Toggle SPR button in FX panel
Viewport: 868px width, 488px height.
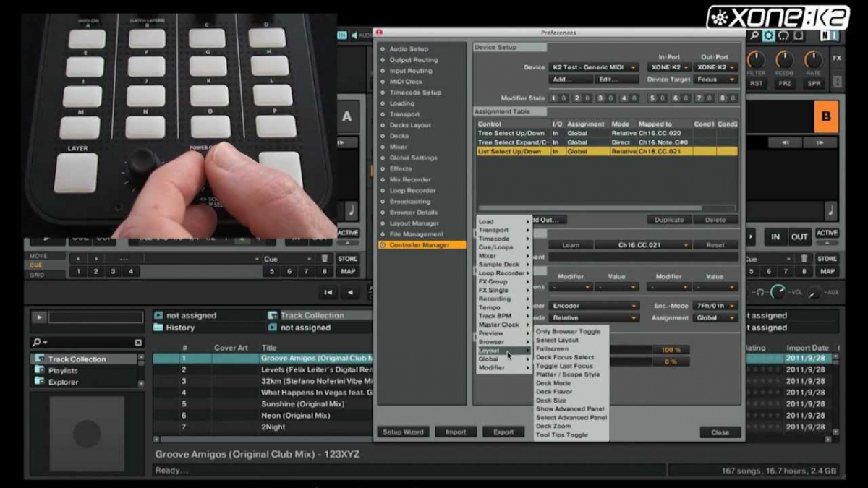[x=814, y=84]
